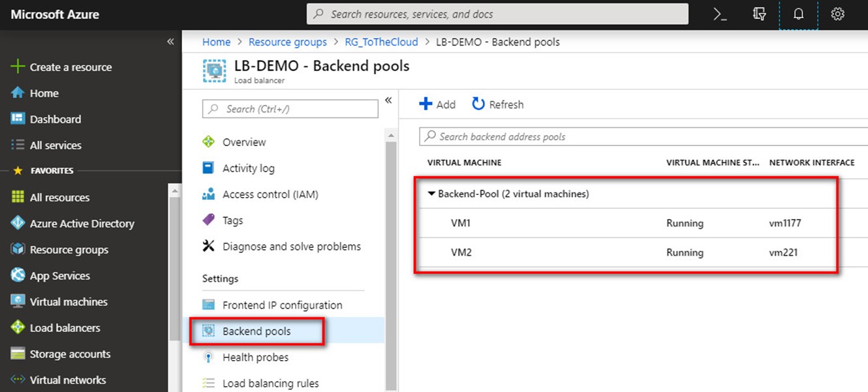
Task: Click the Overview icon in resource menu
Action: click(208, 142)
